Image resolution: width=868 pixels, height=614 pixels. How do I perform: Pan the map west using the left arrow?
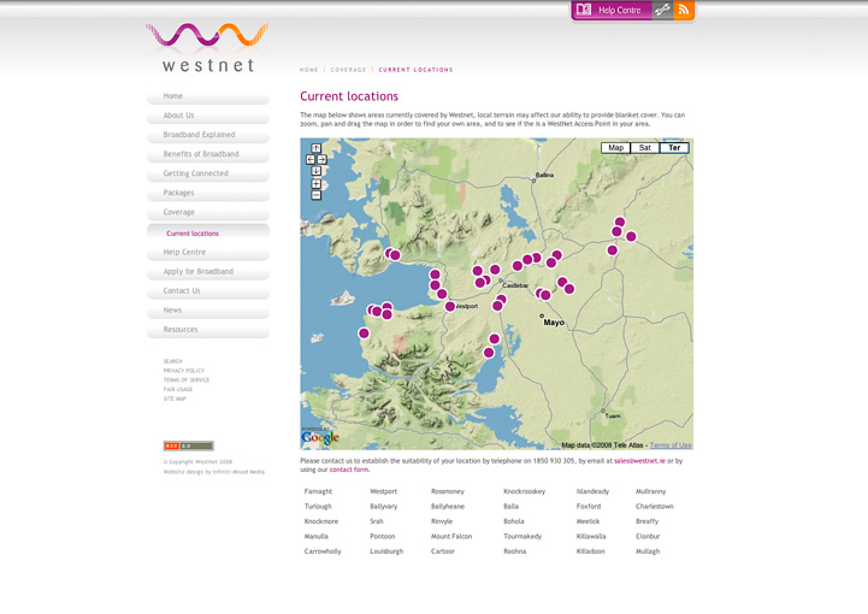click(x=309, y=160)
